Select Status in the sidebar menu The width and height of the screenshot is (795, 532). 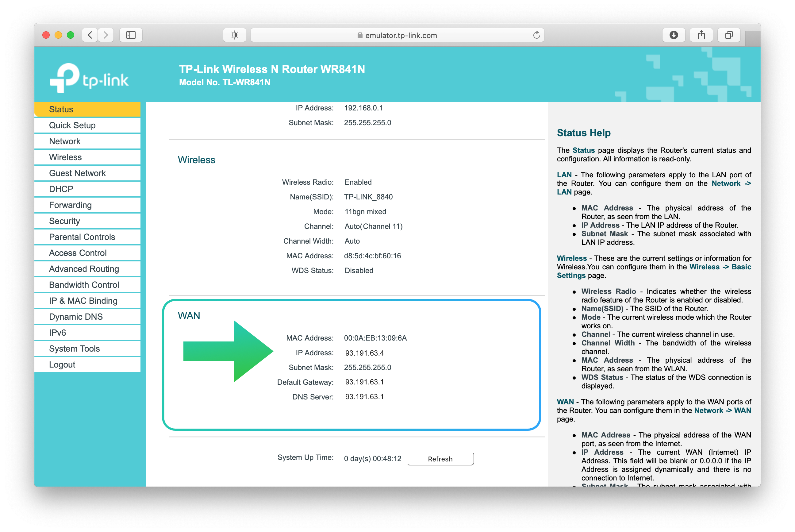pos(87,109)
